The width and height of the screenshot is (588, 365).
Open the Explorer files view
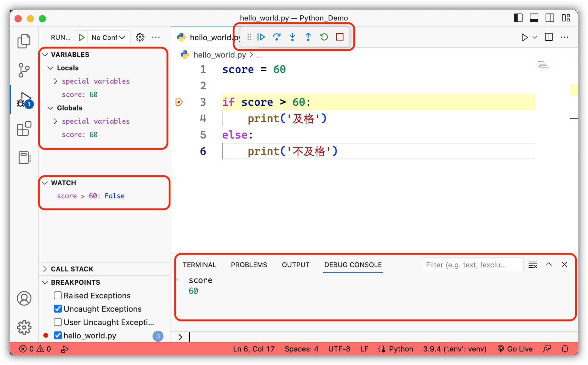click(x=24, y=41)
